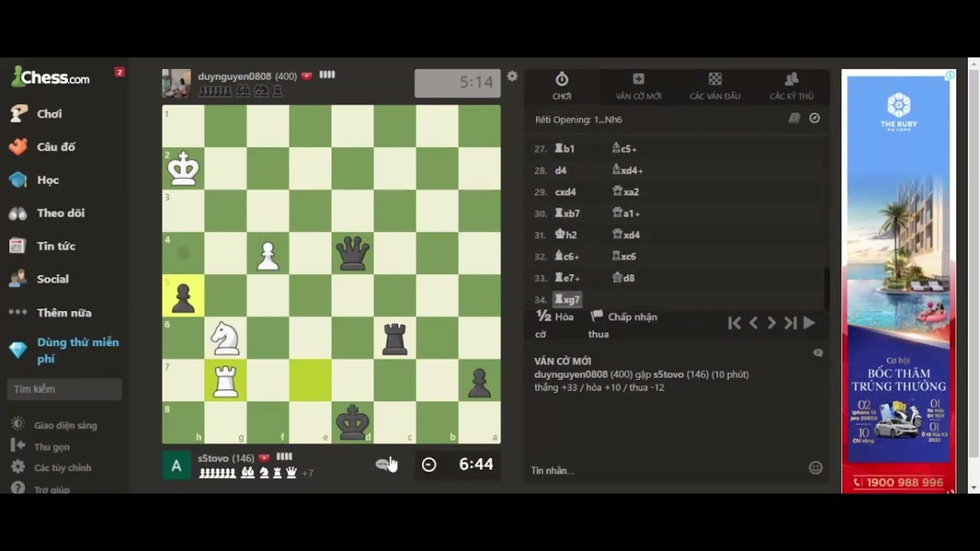Offer a draw with Hòa cờ

pyautogui.click(x=554, y=324)
